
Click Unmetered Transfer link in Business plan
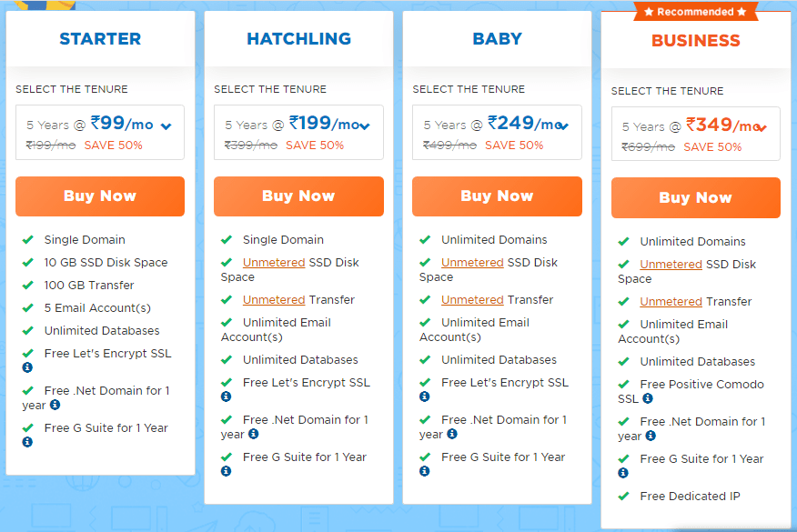coord(671,302)
